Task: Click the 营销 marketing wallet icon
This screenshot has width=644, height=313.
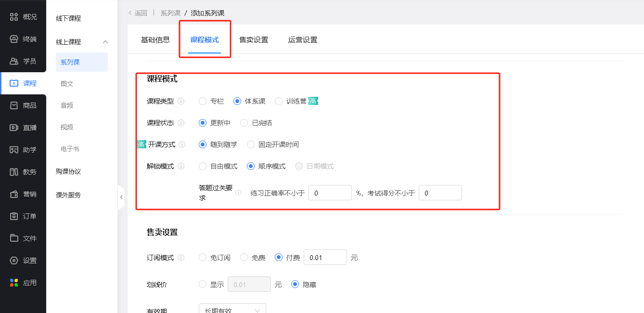Action: (14, 194)
